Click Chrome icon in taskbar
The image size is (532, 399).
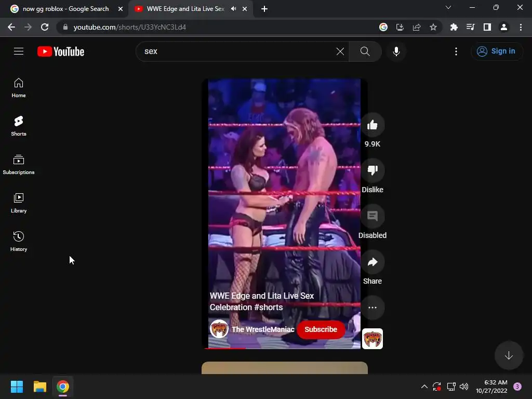point(63,387)
